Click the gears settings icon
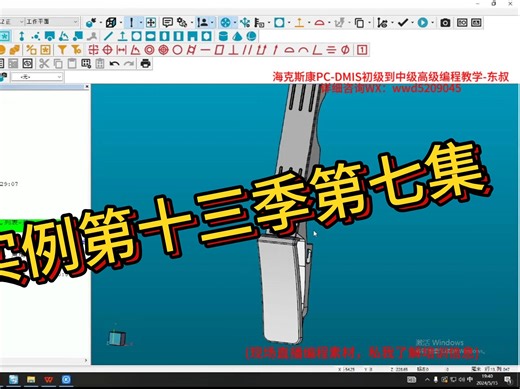 (182, 23)
